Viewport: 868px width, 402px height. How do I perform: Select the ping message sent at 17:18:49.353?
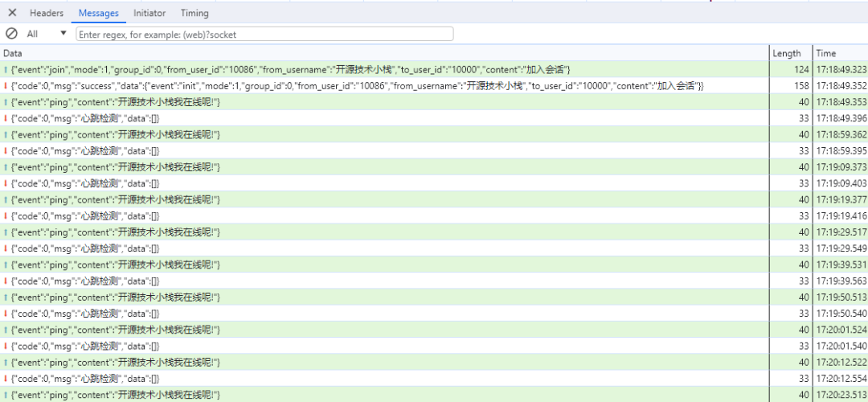coord(434,102)
